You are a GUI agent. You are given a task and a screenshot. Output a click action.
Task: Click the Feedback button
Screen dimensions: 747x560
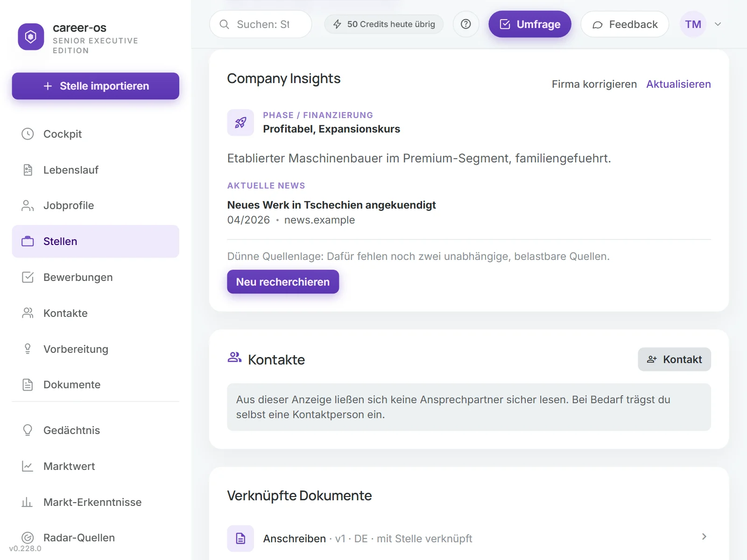click(625, 24)
